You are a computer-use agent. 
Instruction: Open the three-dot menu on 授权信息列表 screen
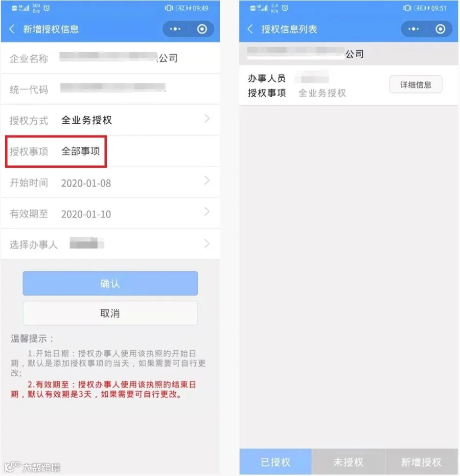pos(413,29)
